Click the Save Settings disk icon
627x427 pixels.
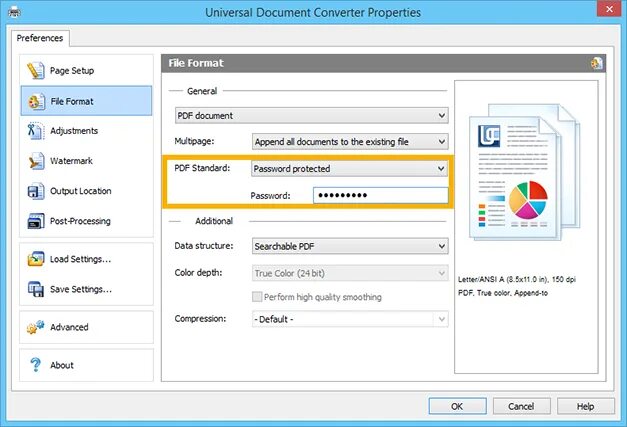coord(36,289)
